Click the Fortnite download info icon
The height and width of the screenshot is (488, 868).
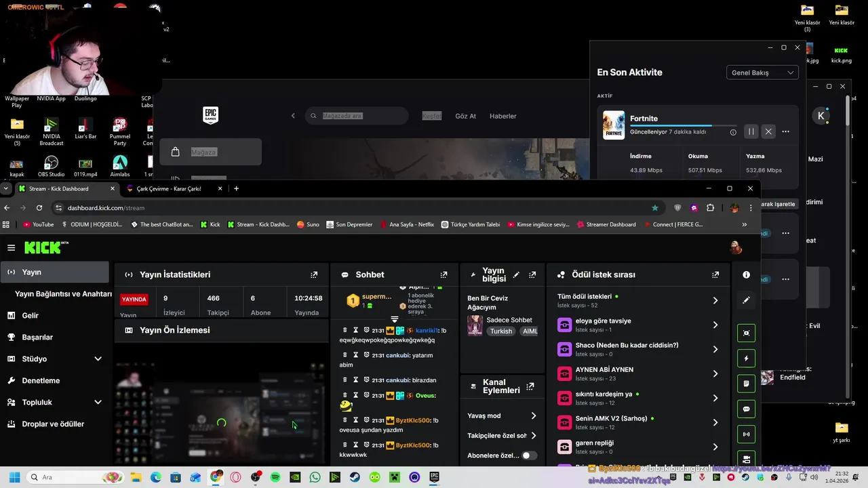coord(733,132)
